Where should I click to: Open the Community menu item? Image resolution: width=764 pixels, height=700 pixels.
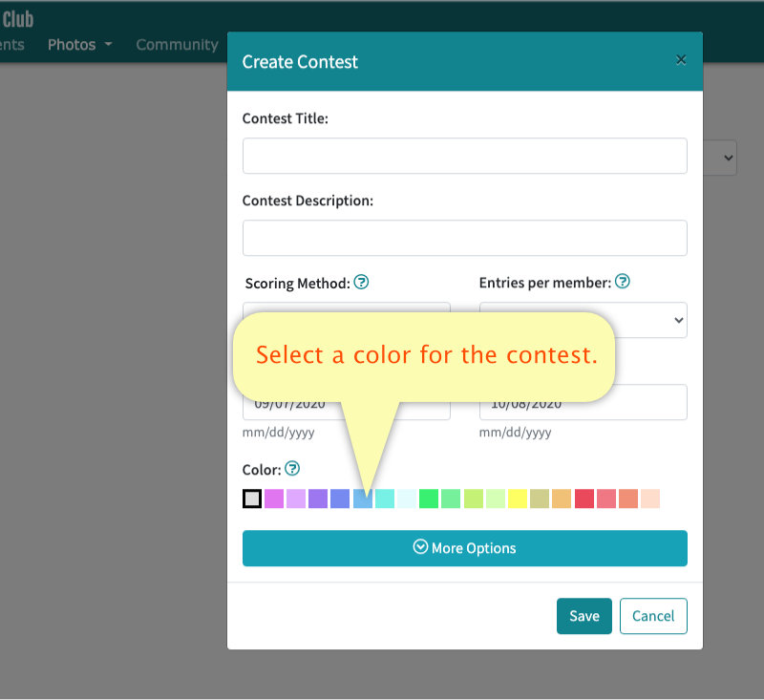(x=177, y=45)
